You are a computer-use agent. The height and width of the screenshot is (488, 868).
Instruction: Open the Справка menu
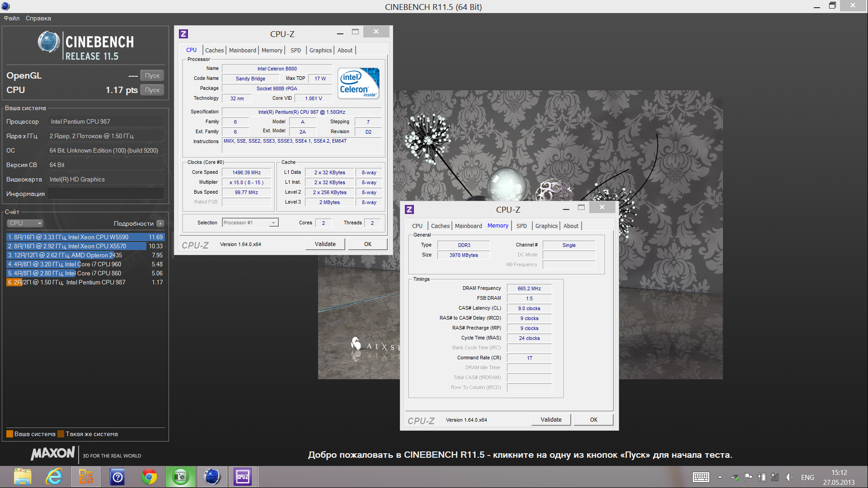click(x=38, y=19)
